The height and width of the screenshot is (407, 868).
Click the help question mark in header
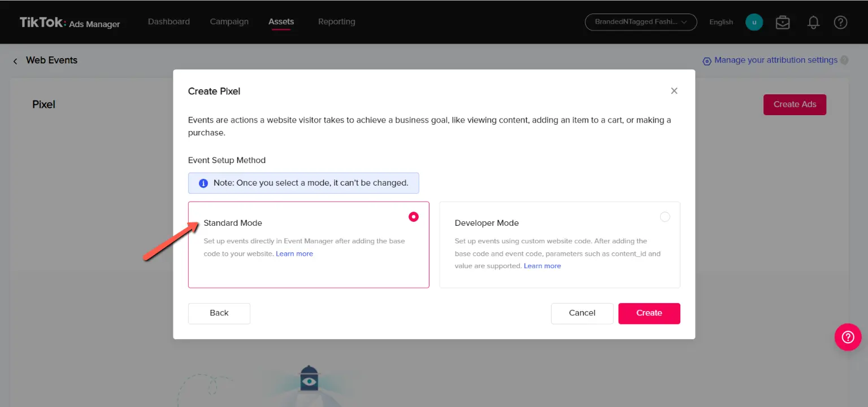840,22
